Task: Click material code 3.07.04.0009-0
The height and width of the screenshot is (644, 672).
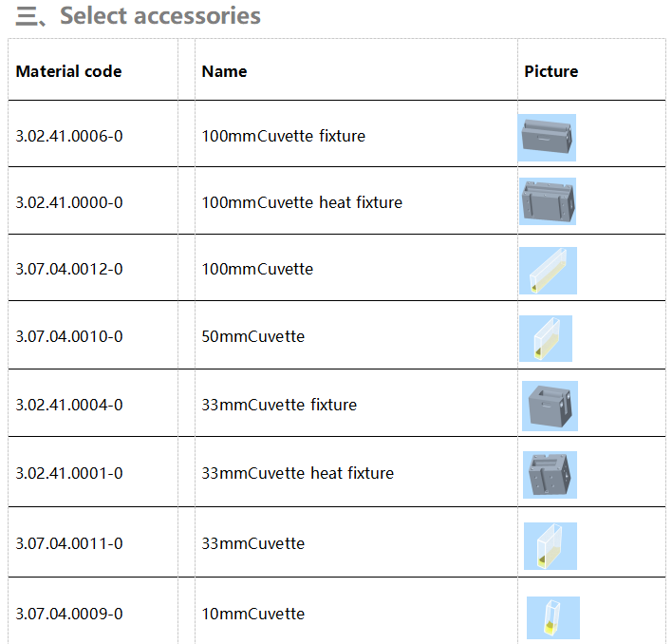Action: tap(69, 614)
